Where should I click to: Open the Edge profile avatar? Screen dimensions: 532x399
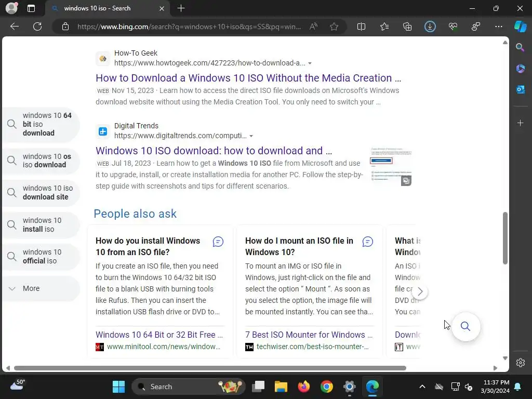click(x=11, y=8)
